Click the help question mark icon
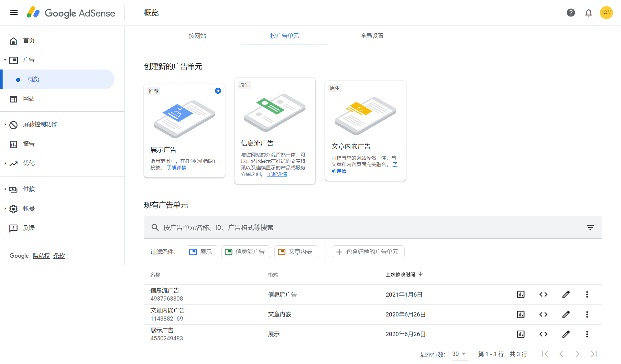 pos(571,13)
